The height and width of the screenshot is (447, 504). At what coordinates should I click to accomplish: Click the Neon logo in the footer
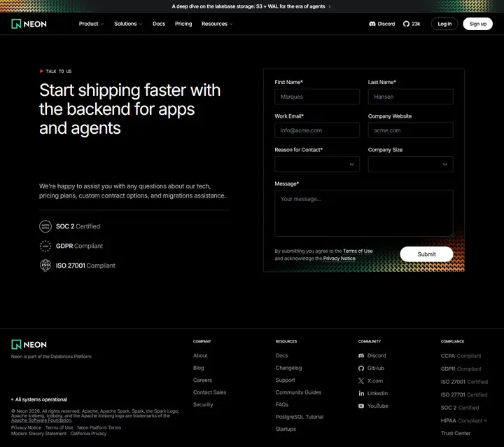click(29, 345)
